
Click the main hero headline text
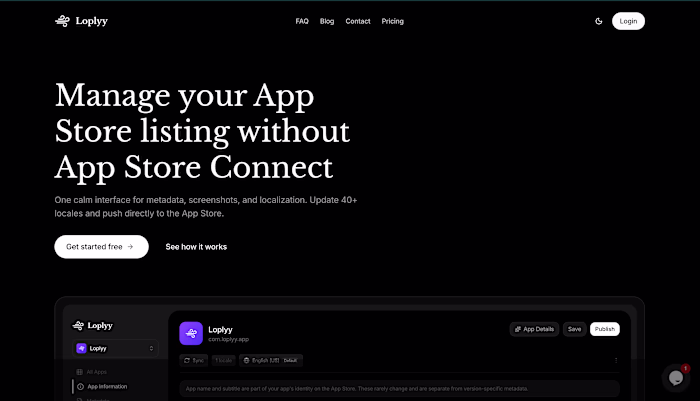click(x=202, y=131)
